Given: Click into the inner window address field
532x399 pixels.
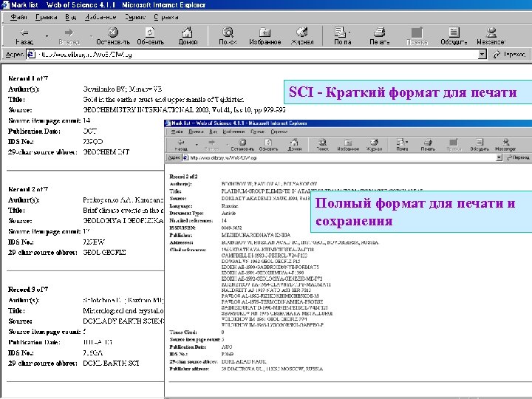Looking at the screenshot, I should [x=342, y=157].
